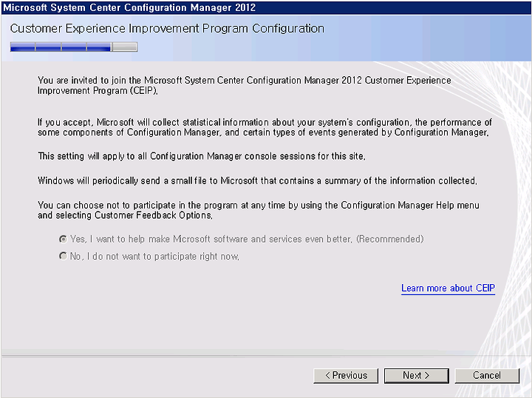Screen dimensions: 532x398
Task: Click the third blue progress bar segment
Action: coord(74,47)
